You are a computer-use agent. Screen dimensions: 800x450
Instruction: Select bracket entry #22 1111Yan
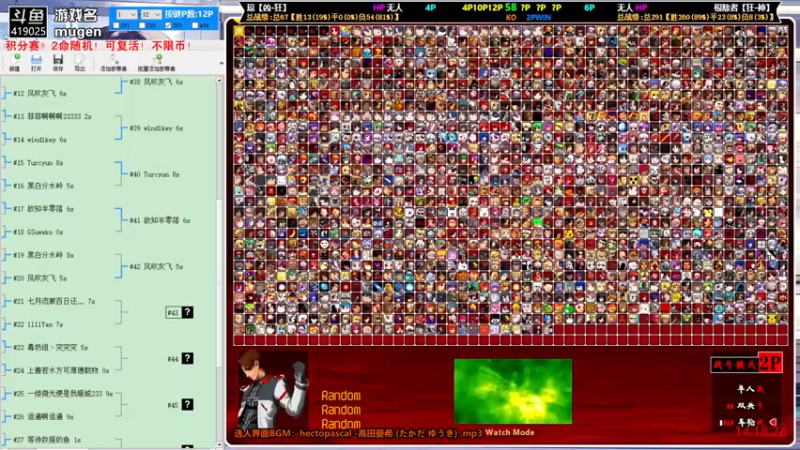pyautogui.click(x=38, y=324)
